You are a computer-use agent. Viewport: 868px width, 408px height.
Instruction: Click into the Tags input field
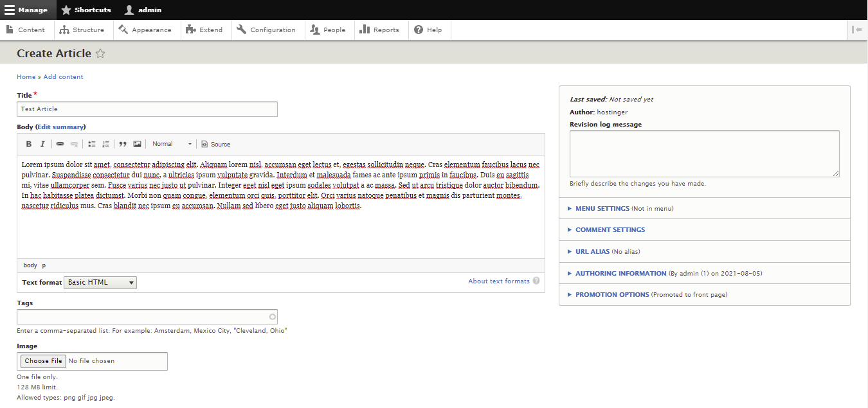[x=143, y=317]
